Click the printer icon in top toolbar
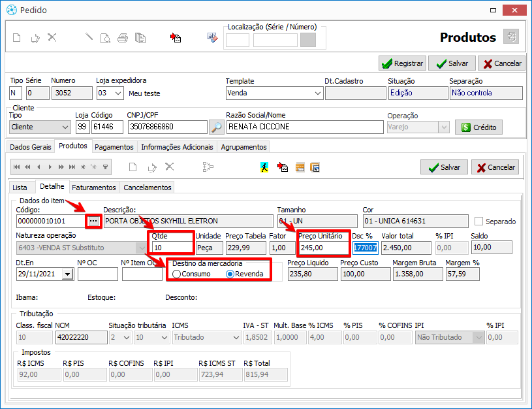The height and width of the screenshot is (409, 532). click(123, 38)
